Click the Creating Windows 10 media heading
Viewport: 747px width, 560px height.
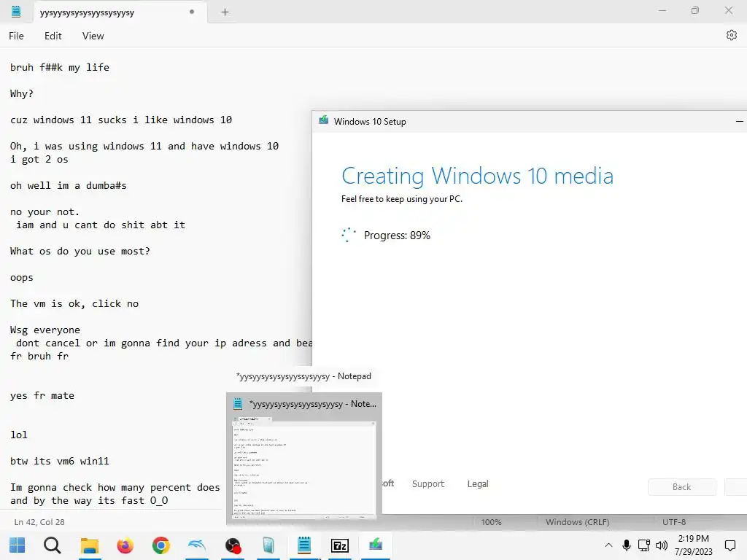477,176
